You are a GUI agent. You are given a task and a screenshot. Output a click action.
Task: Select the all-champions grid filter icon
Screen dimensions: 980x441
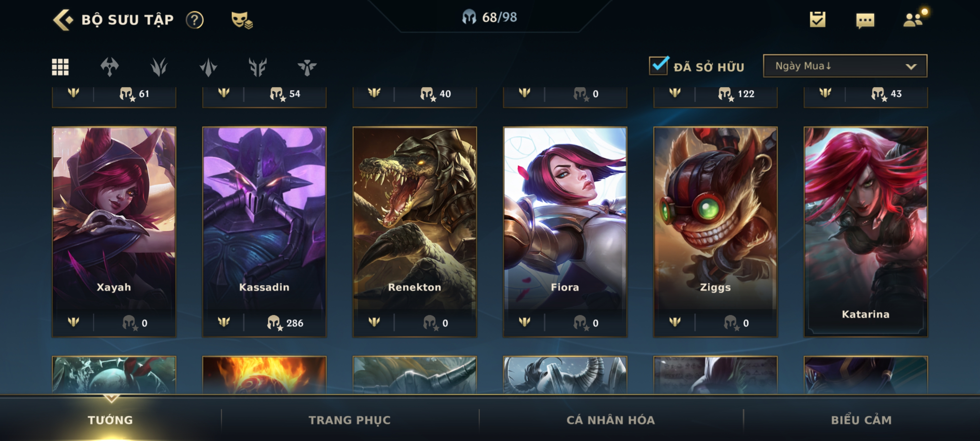coord(60,67)
